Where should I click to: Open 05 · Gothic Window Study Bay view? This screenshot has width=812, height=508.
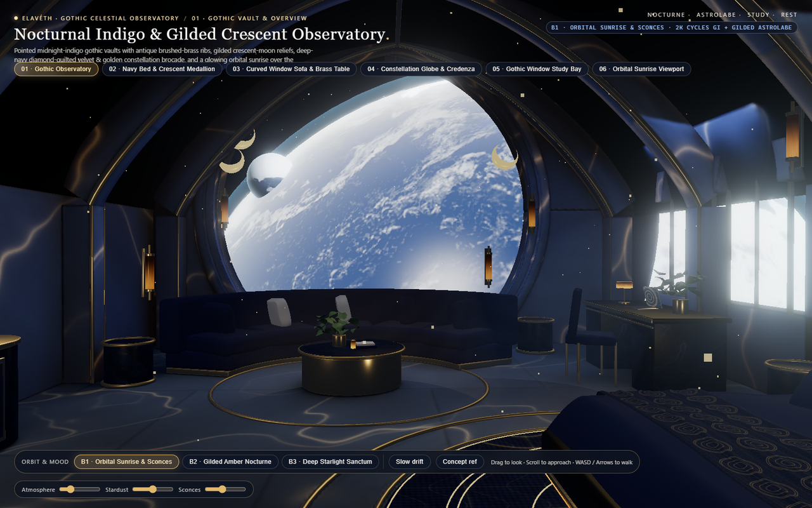pos(537,69)
